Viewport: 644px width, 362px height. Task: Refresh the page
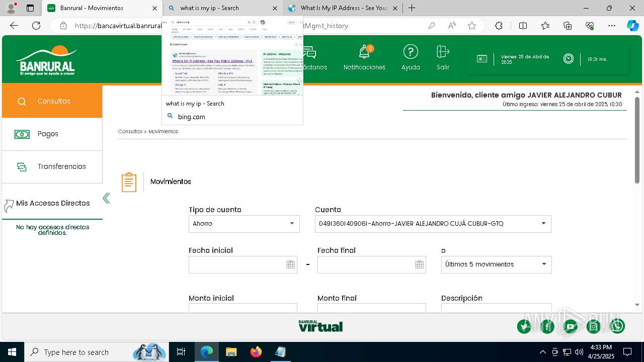click(x=36, y=26)
